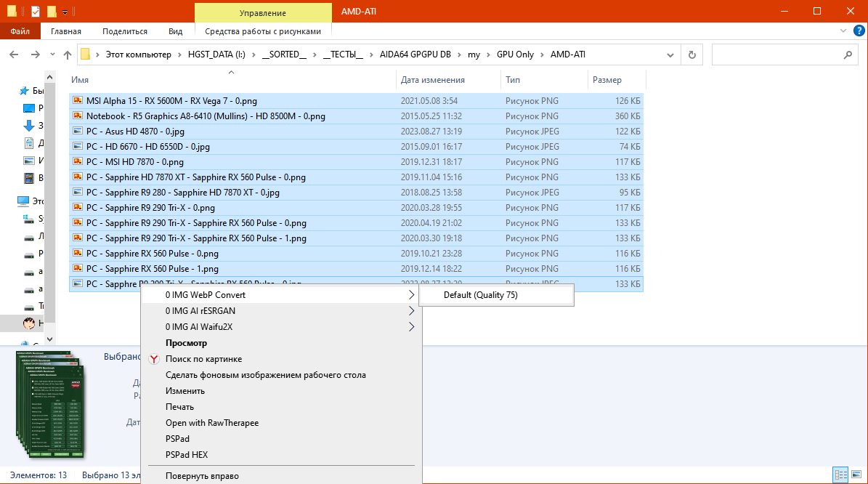Switch to the Поделиться ribbon tab
Viewport: 868px width, 484px height.
pyautogui.click(x=124, y=31)
